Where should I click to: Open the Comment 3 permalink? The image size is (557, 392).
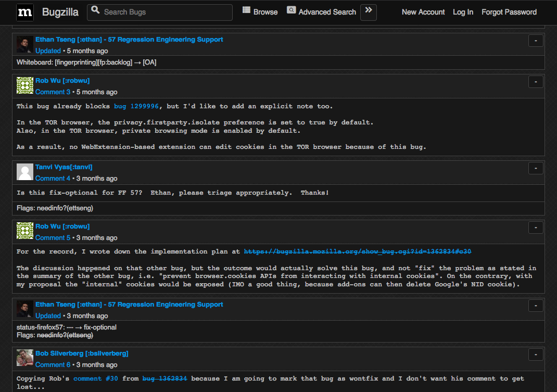pyautogui.click(x=53, y=92)
